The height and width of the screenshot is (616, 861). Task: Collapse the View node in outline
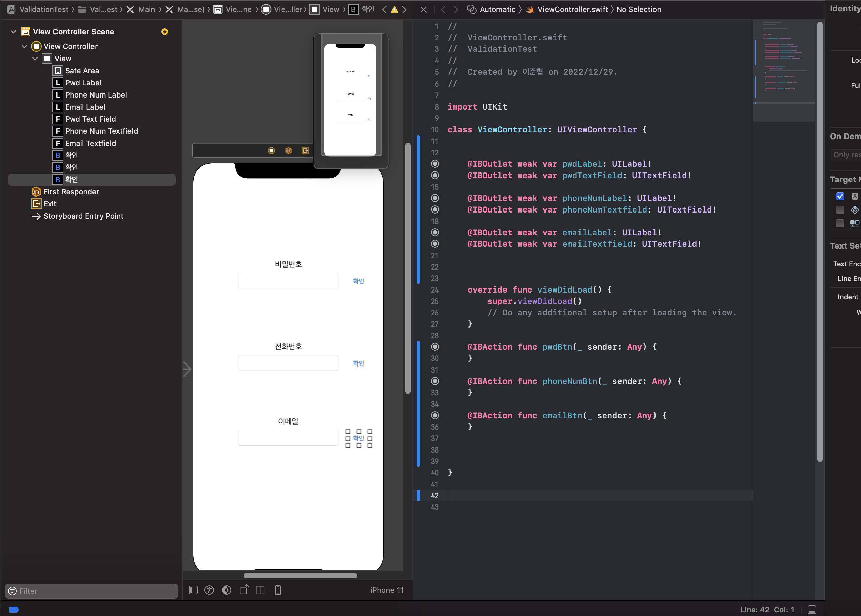coord(35,59)
